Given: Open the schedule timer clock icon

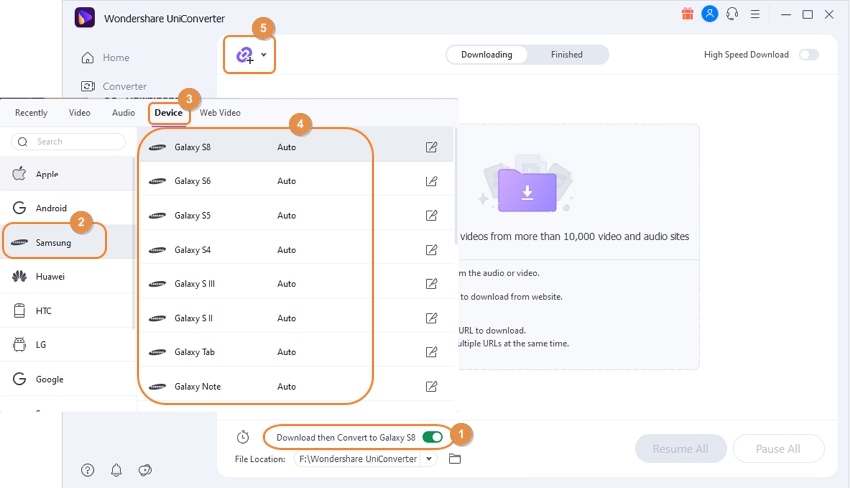Looking at the screenshot, I should tap(243, 437).
